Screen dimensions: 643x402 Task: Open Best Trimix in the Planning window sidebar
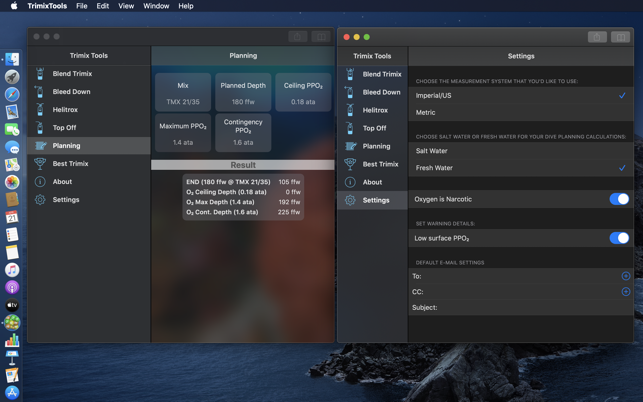(x=89, y=164)
